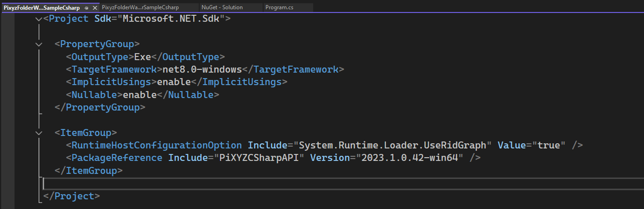Click the ImplicitUsings enable value
644x209 pixels.
click(174, 82)
